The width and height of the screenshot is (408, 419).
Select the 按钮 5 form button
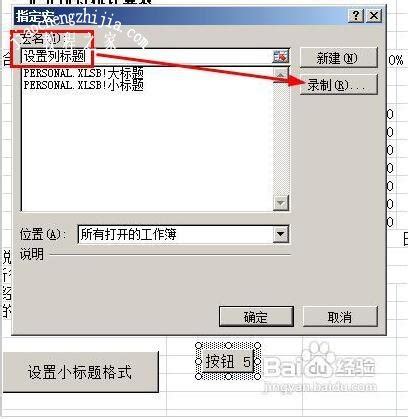tap(228, 361)
